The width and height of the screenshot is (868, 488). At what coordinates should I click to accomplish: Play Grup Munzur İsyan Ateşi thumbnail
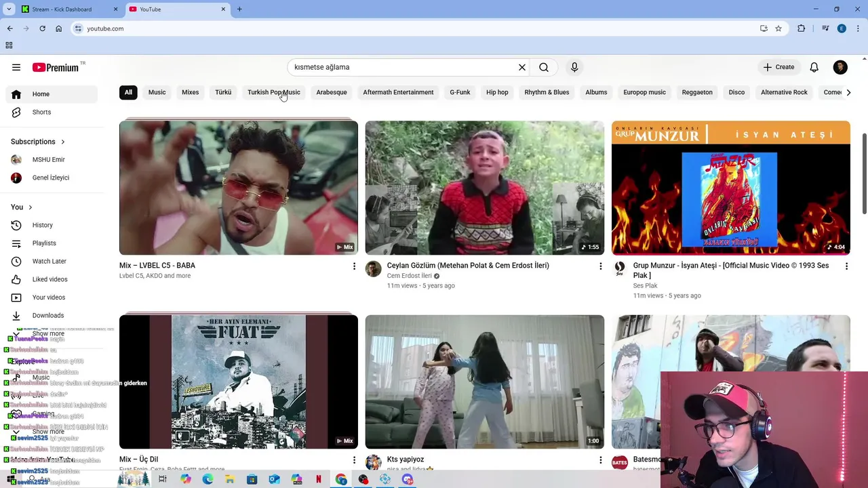pyautogui.click(x=731, y=188)
